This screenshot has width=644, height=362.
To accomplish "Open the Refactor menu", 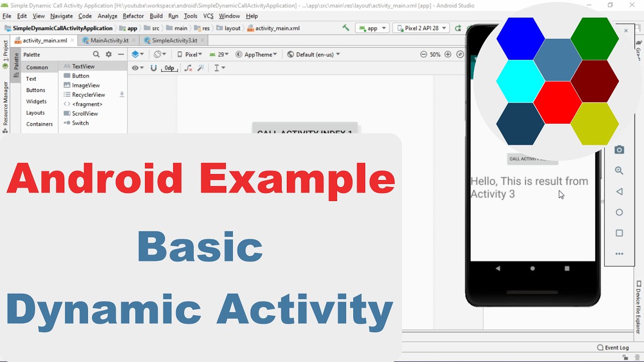I will 133,16.
